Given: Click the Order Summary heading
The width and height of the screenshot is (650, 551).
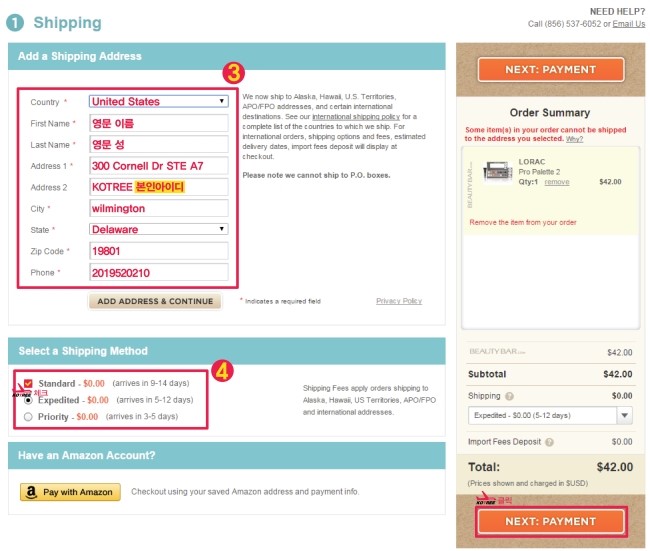Looking at the screenshot, I should 550,113.
